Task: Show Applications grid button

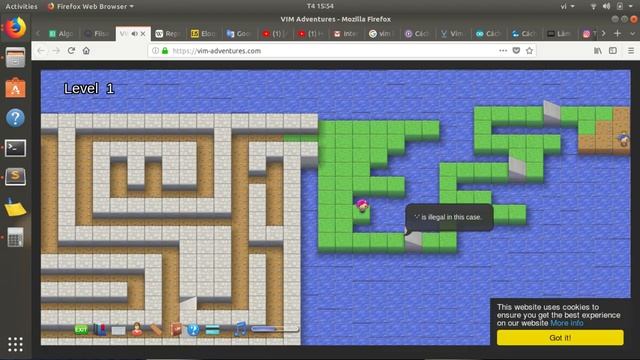Action: tap(16, 344)
